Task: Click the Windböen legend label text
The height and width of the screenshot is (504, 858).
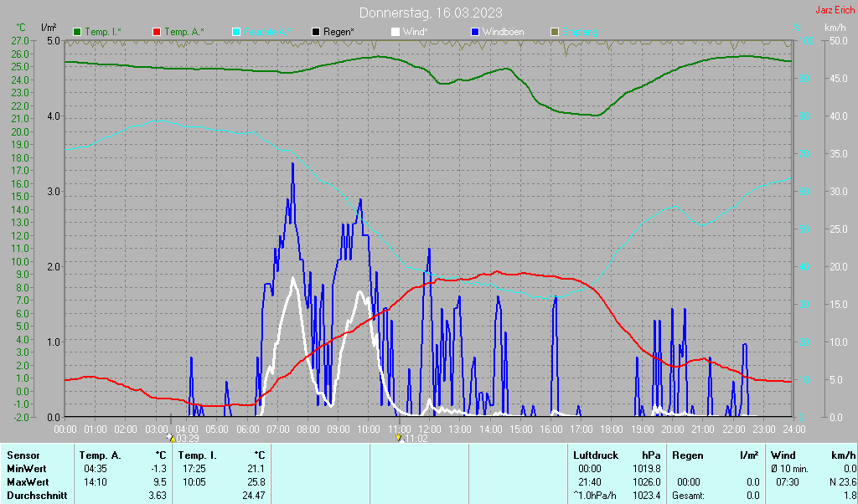Action: coord(503,32)
